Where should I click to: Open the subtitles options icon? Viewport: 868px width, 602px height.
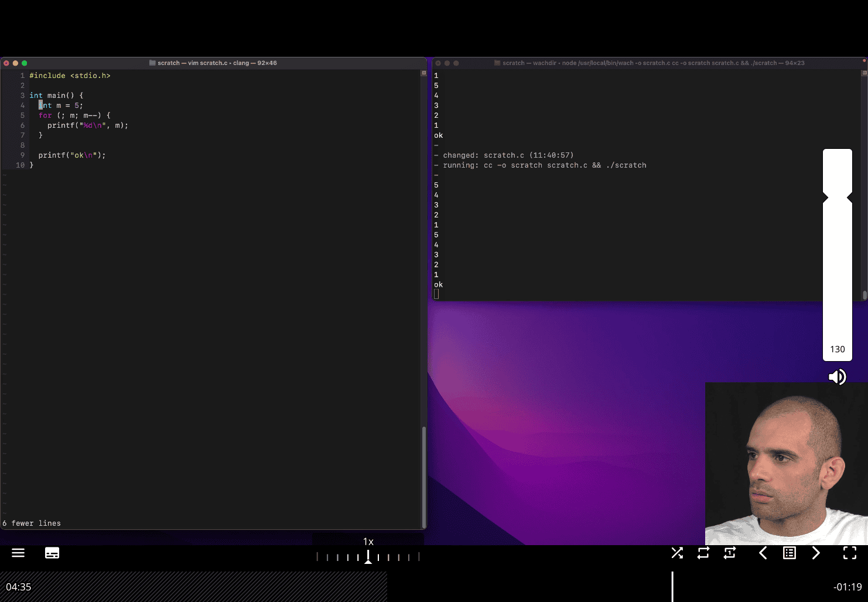[52, 553]
